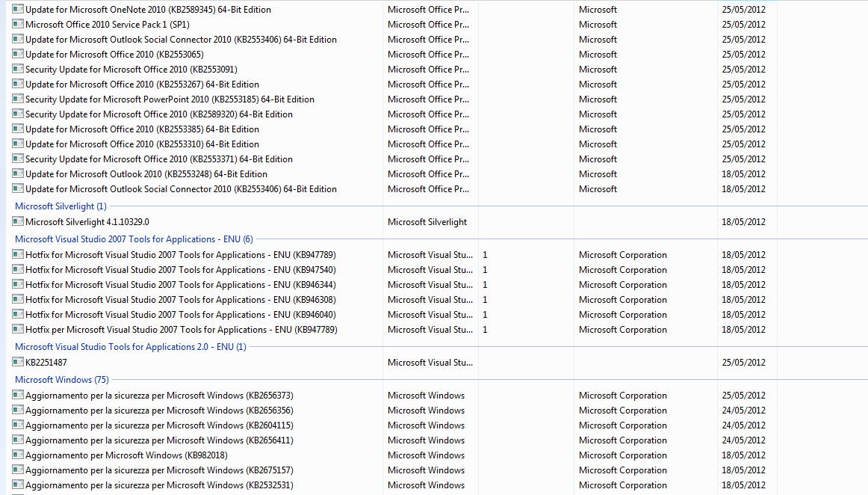The height and width of the screenshot is (495, 868).
Task: Click the icon beside Windows security update KB2656411
Action: (18, 440)
